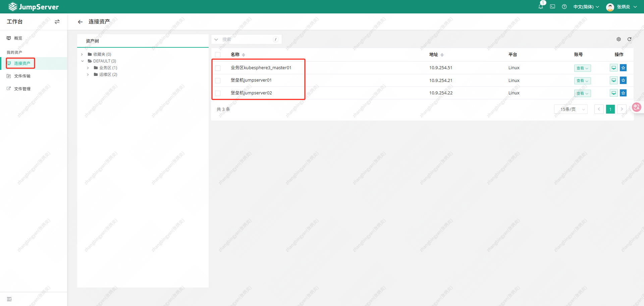This screenshot has height=306, width=644.
Task: Click the 搜索 search input field
Action: coord(247,39)
